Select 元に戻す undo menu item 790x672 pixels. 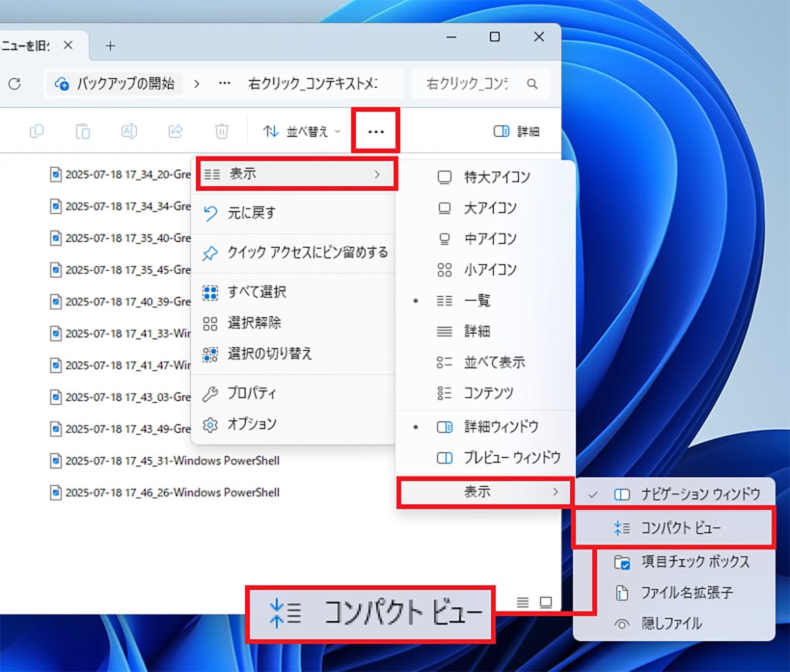(x=293, y=213)
